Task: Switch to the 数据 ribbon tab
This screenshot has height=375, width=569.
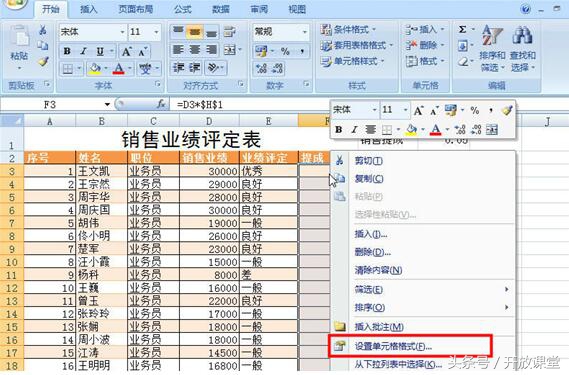Action: click(x=221, y=9)
